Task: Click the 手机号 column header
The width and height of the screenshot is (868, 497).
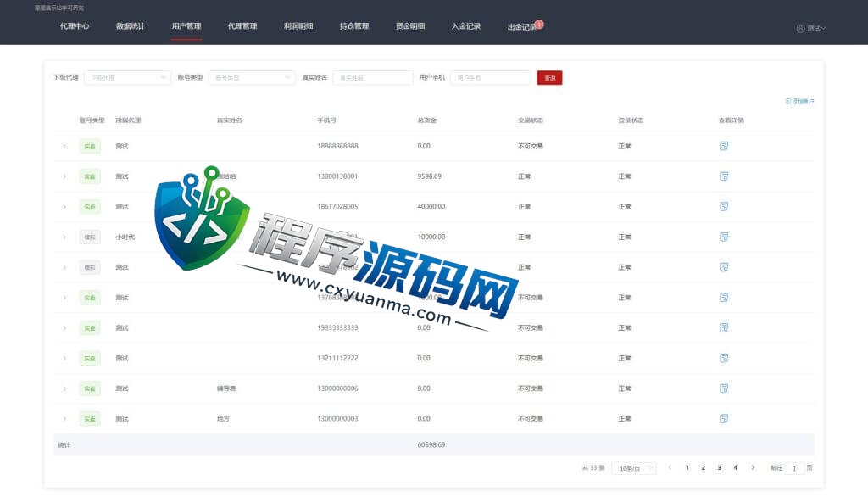Action: tap(326, 120)
